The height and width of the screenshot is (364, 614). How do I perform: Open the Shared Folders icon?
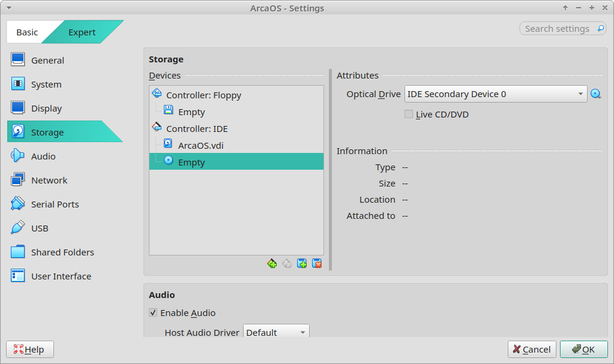point(17,252)
